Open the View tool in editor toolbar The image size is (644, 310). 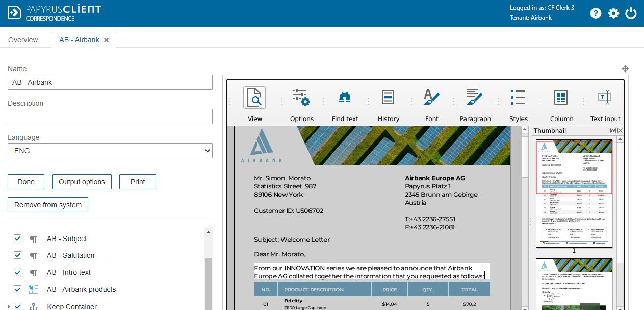click(x=254, y=98)
